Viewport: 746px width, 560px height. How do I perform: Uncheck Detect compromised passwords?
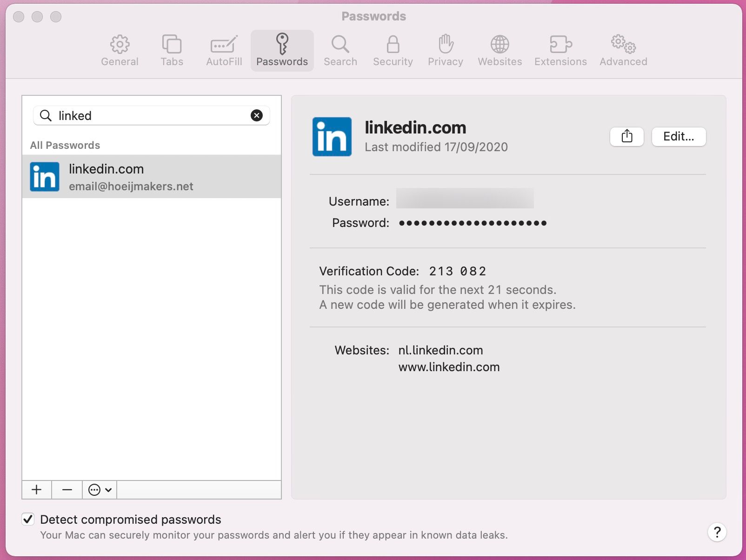click(x=28, y=519)
